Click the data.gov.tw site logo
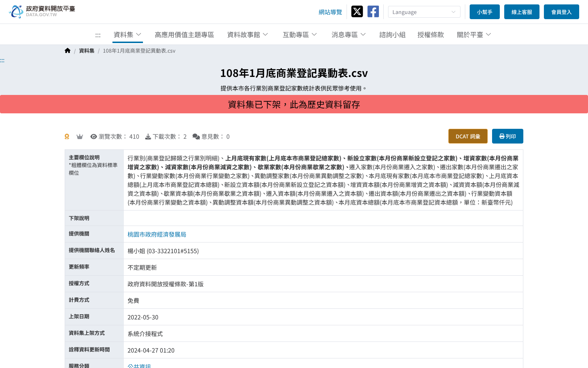This screenshot has height=368, width=588. (42, 11)
